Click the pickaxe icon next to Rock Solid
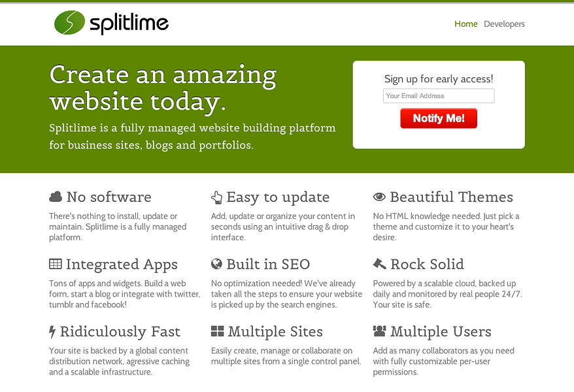The image size is (574, 392). coord(379,264)
